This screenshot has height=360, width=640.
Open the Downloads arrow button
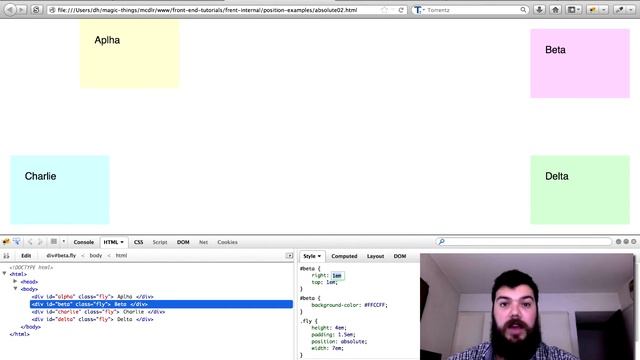[539, 9]
